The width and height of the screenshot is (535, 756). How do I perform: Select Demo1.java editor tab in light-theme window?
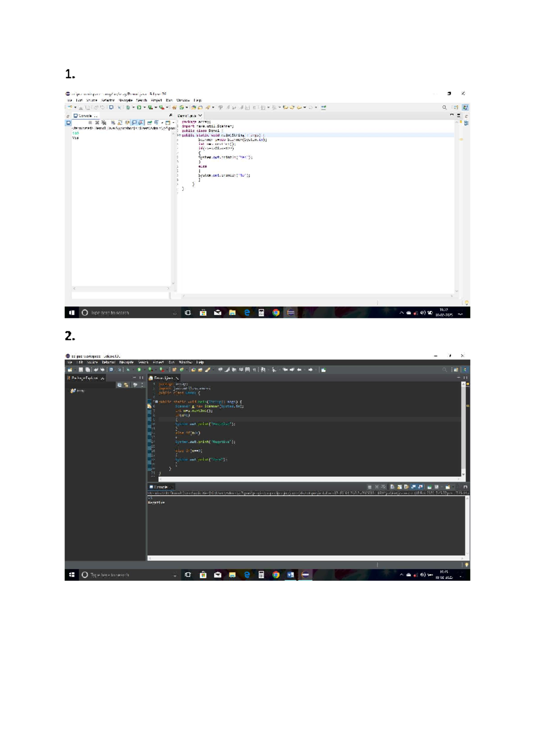(x=190, y=116)
